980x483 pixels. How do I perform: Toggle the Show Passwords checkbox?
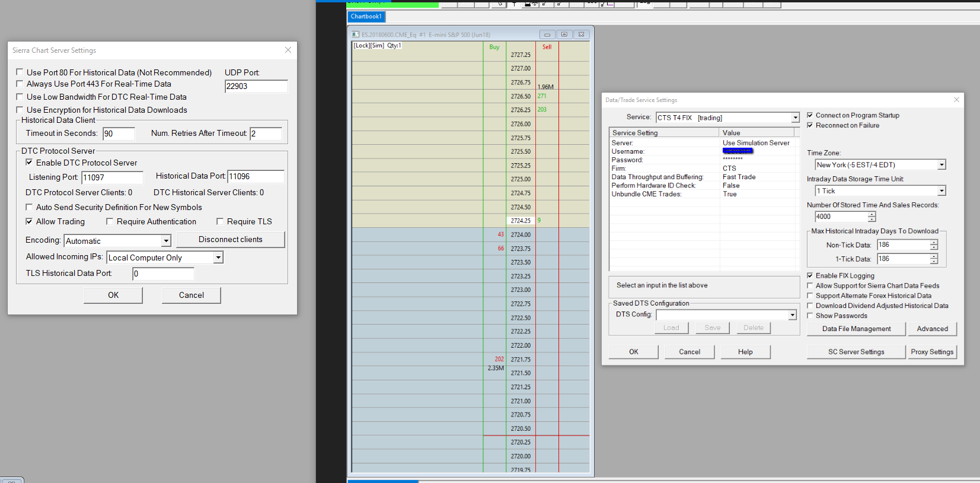[x=810, y=316]
